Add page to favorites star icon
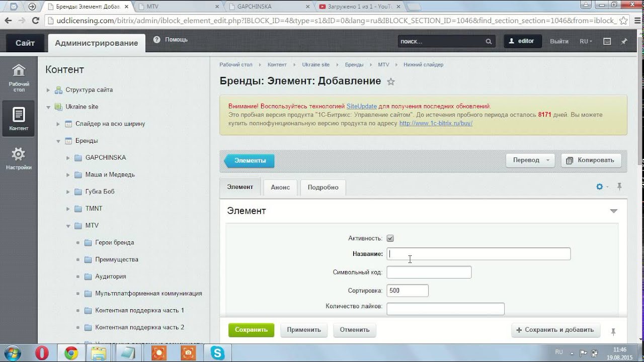The width and height of the screenshot is (644, 362). [391, 81]
